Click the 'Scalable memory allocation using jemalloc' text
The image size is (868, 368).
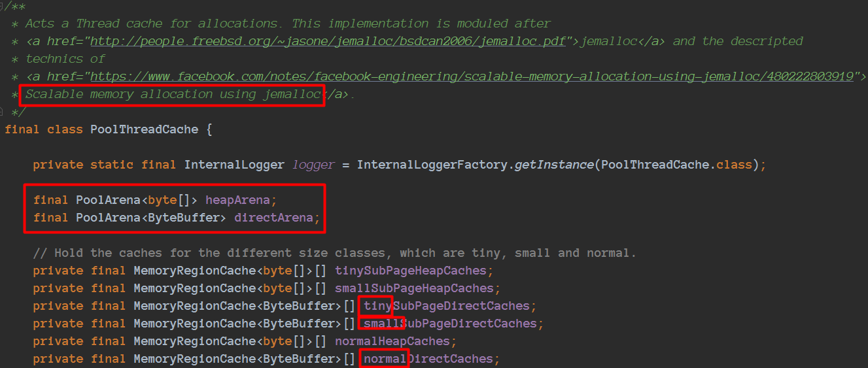pyautogui.click(x=173, y=94)
